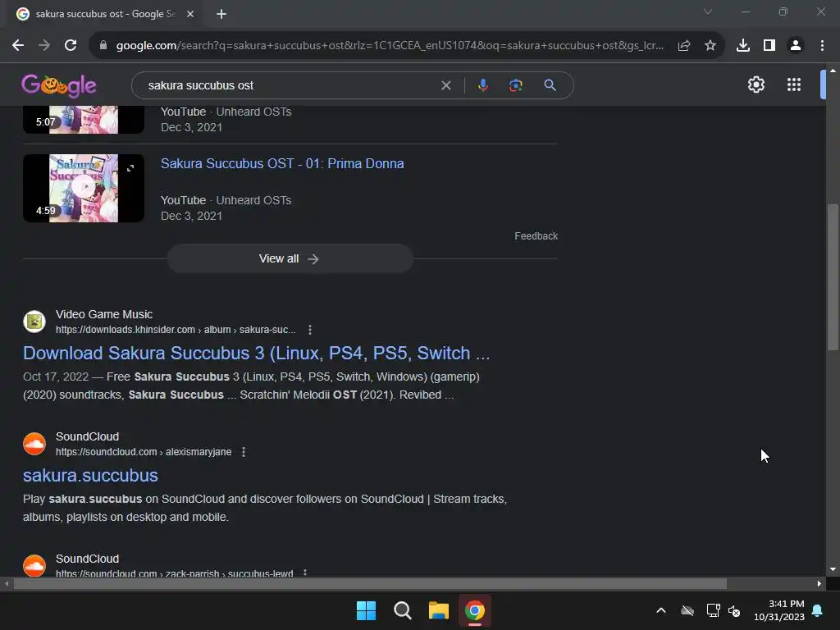Open more options for alexismaryjane result

tap(243, 452)
